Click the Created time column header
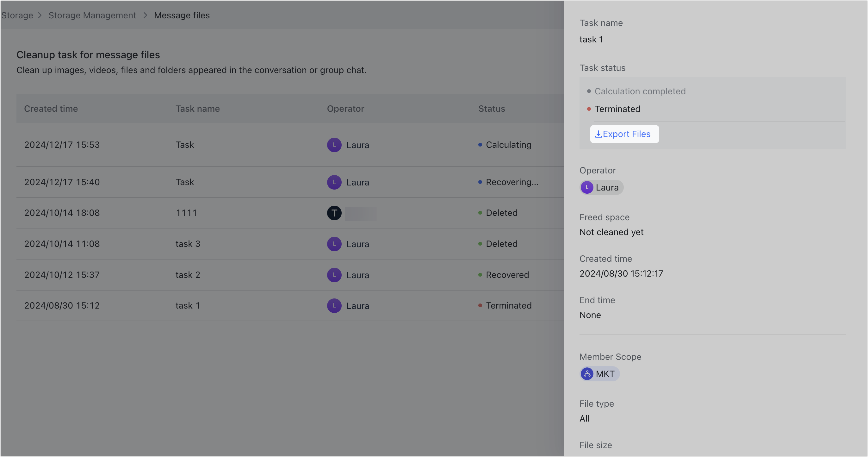Viewport: 868px width, 457px height. [x=51, y=109]
